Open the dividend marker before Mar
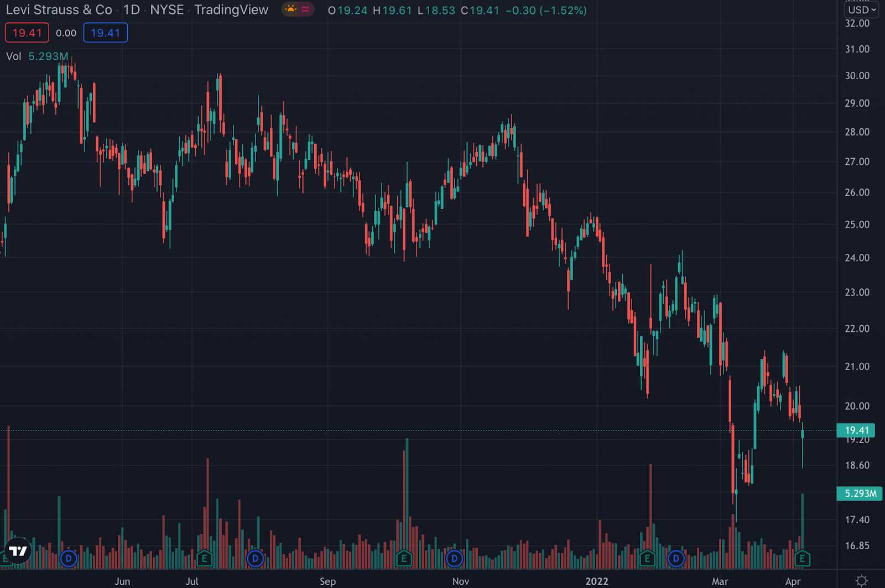This screenshot has width=885, height=588. (x=676, y=559)
